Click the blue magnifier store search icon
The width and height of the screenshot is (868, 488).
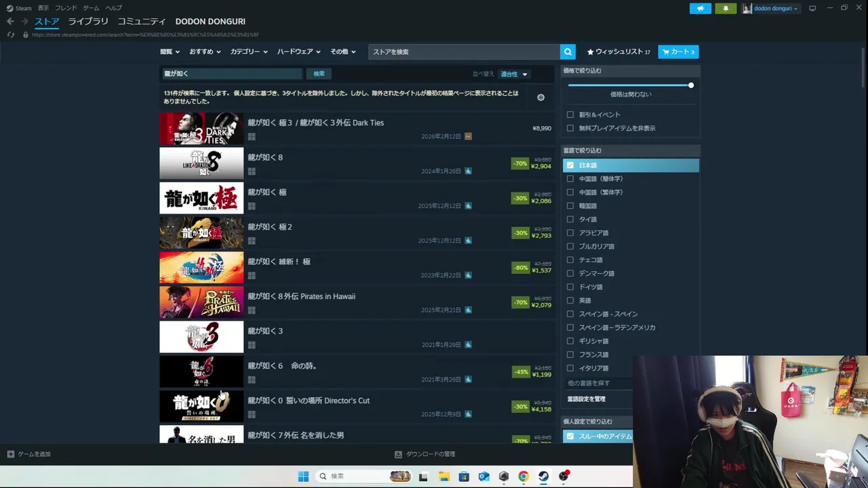point(568,52)
